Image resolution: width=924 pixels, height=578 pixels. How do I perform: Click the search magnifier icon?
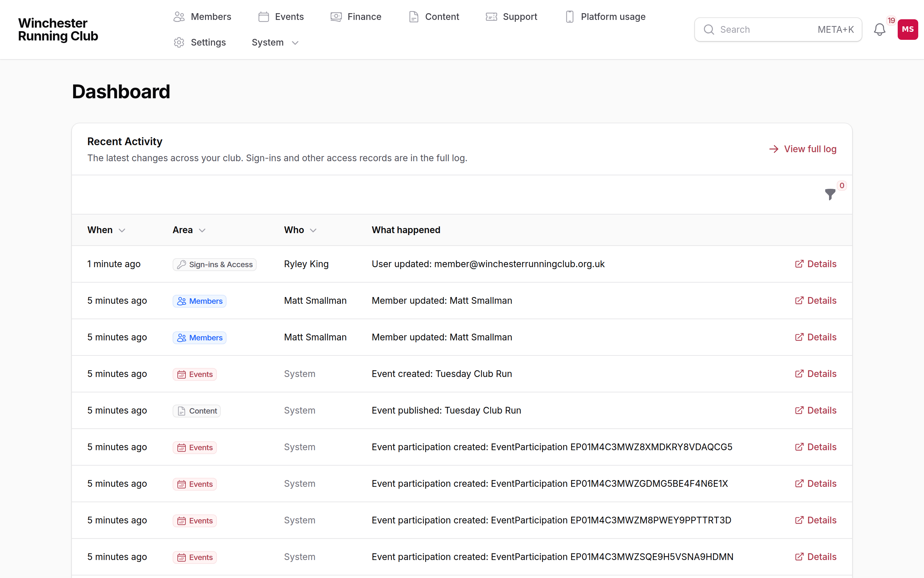coord(709,30)
